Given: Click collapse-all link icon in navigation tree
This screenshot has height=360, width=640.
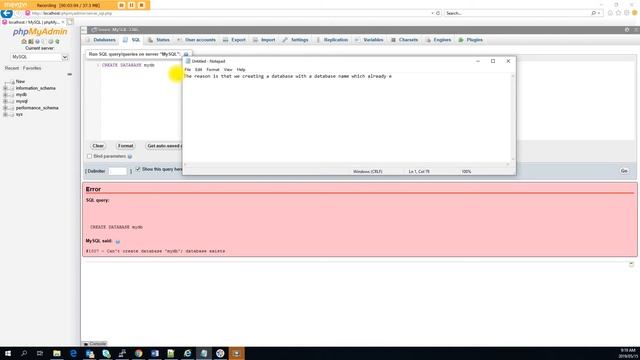Looking at the screenshot, I should (x=69, y=74).
